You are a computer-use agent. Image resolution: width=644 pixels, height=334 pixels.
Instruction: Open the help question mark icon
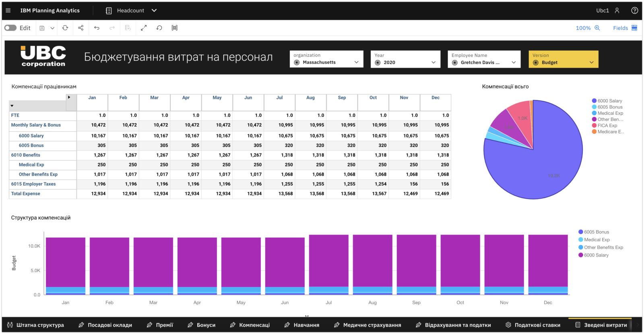click(x=635, y=10)
